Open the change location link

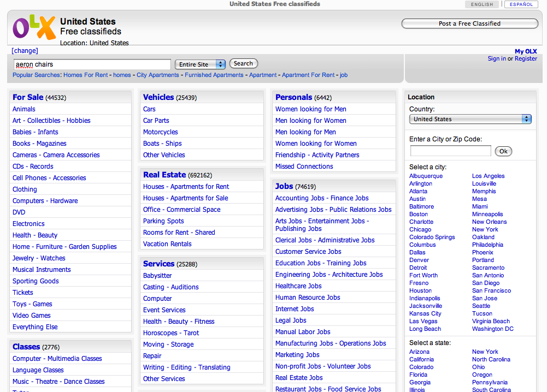tap(25, 51)
